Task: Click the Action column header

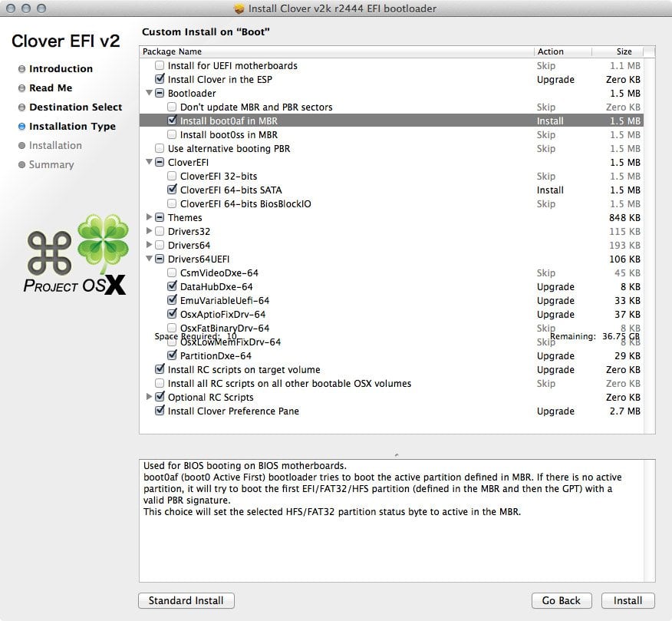Action: pos(563,51)
